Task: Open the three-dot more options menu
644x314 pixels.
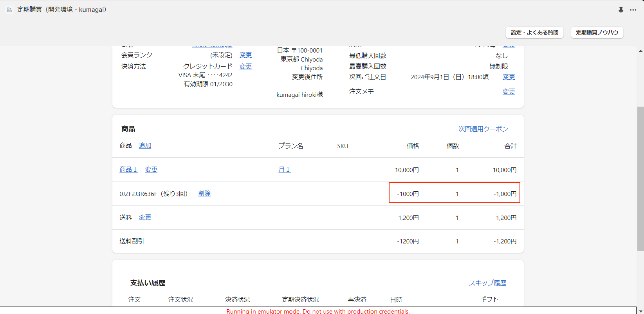Action: coord(633,10)
